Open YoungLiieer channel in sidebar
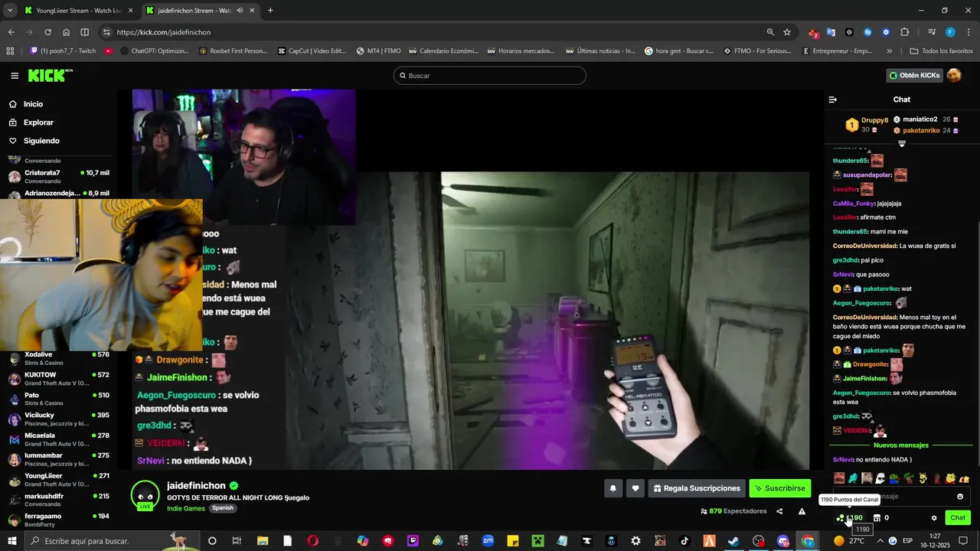The image size is (980, 551). pyautogui.click(x=60, y=479)
